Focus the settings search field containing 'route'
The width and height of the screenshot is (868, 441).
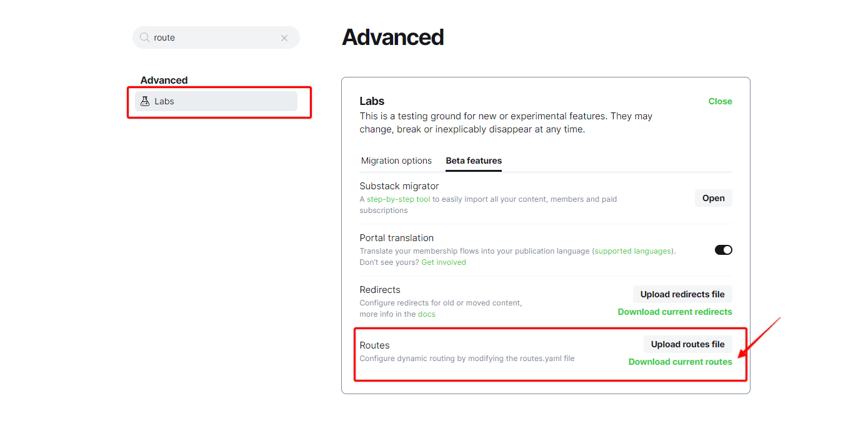(212, 37)
